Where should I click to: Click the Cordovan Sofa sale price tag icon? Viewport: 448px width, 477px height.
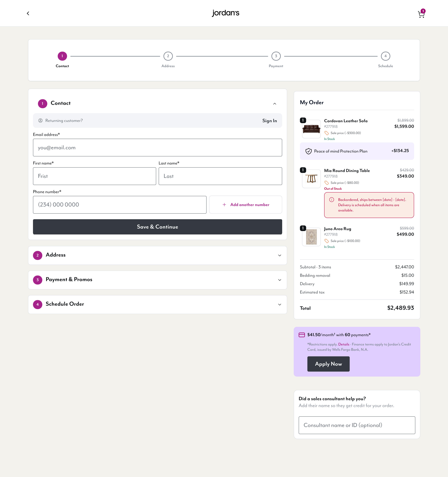coord(327,133)
